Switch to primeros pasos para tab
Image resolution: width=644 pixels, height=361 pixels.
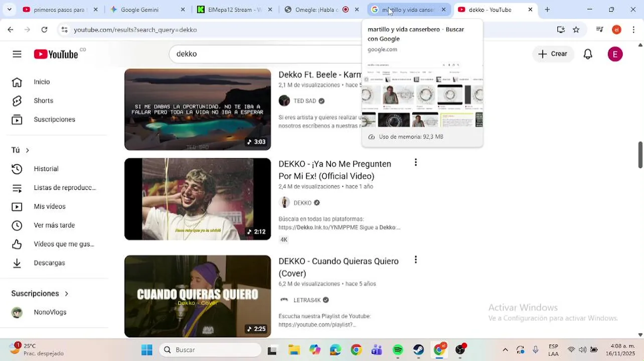pos(60,10)
